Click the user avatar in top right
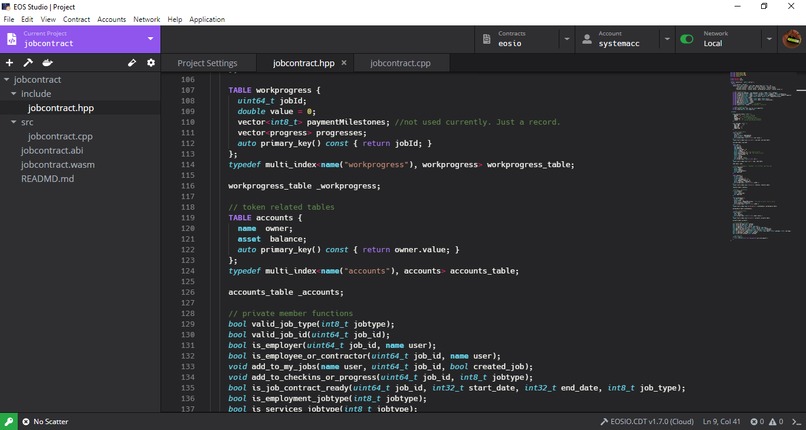The image size is (806, 430). pos(792,39)
